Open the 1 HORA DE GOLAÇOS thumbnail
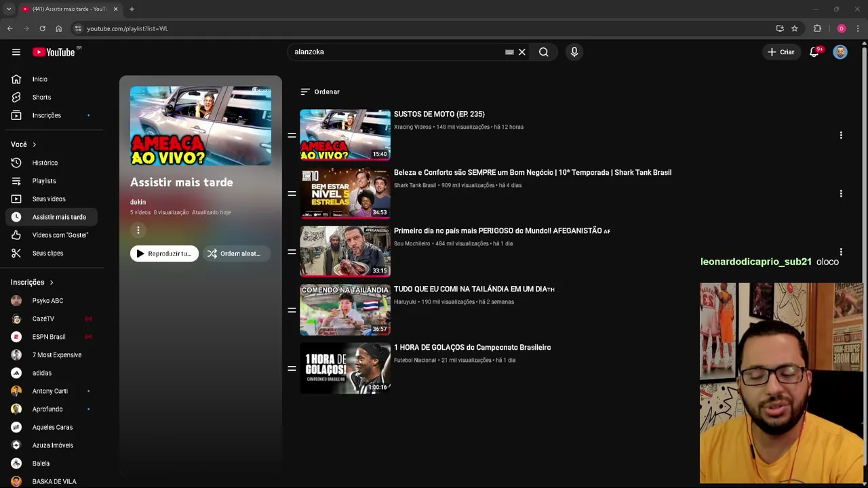This screenshot has width=868, height=488. [x=345, y=368]
